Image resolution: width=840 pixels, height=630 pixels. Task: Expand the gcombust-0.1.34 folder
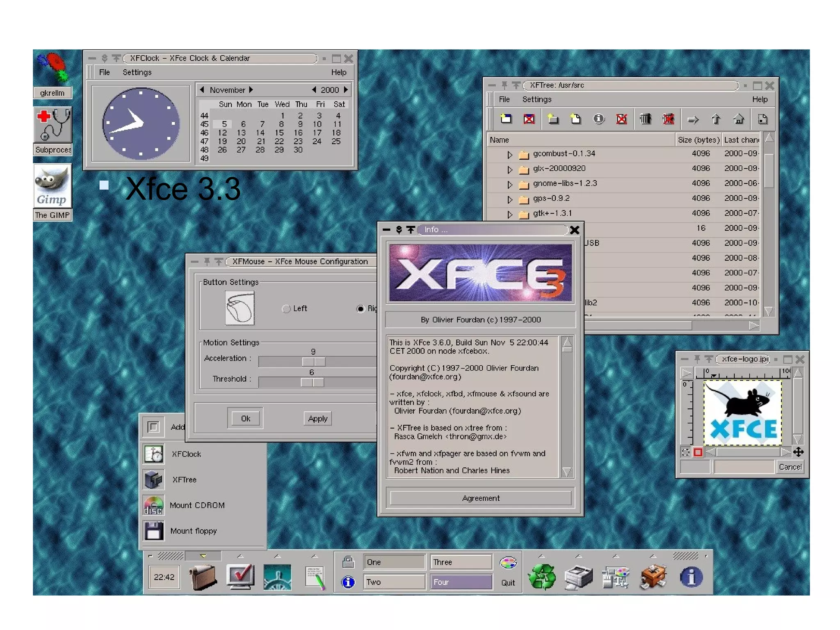510,155
